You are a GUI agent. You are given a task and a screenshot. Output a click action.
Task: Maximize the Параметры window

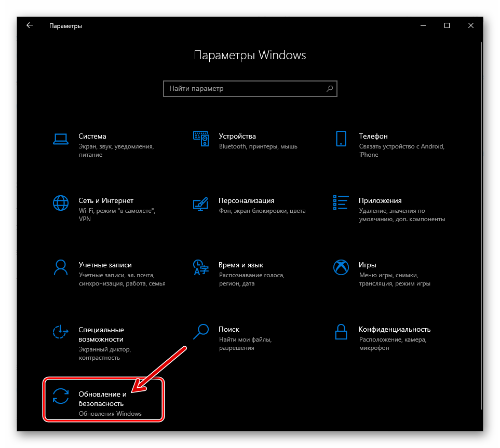447,25
